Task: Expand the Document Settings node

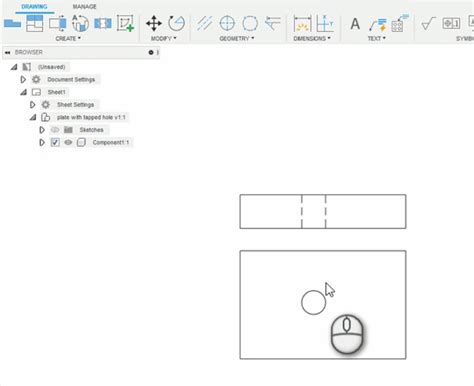Action: click(x=23, y=79)
